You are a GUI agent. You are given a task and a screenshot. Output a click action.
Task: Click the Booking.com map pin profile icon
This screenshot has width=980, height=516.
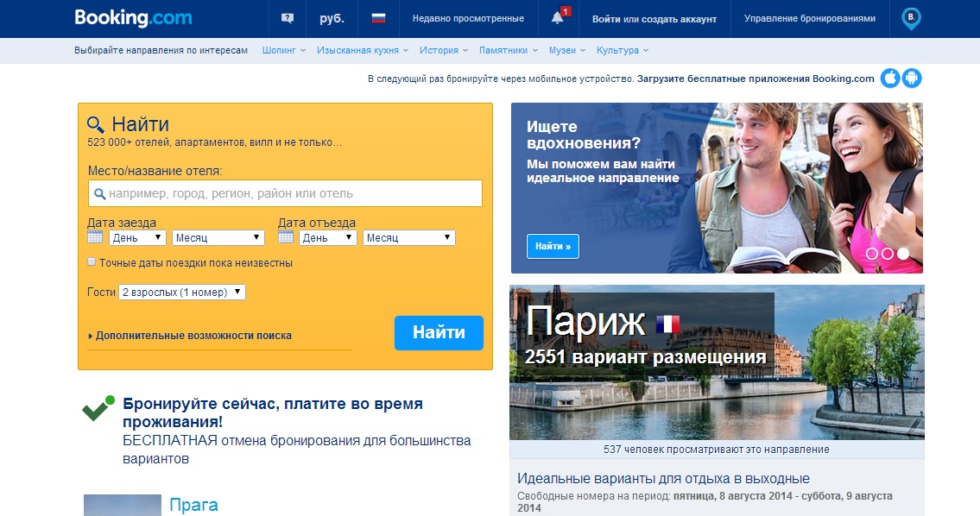911,19
